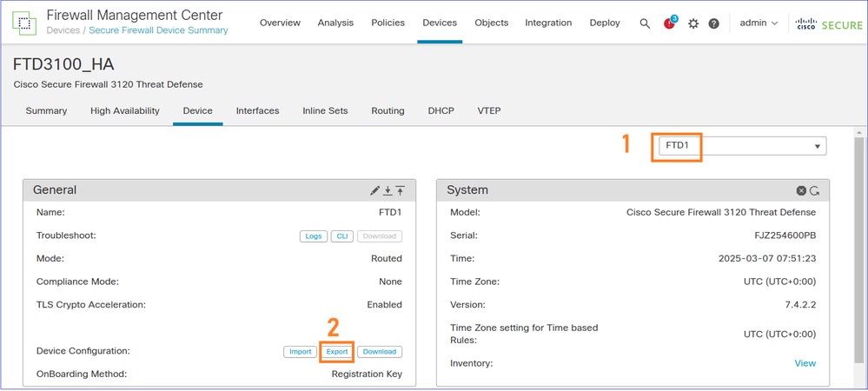The width and height of the screenshot is (868, 391).
Task: Click the Troubleshoot CLI button
Action: click(342, 236)
